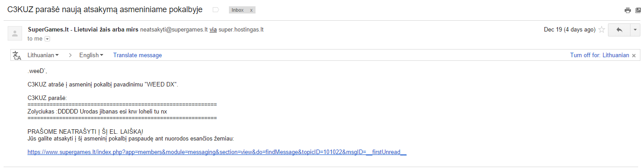Screen dimensions: 644x168
Task: Star this message from SuperGames.lt
Action: click(x=601, y=30)
